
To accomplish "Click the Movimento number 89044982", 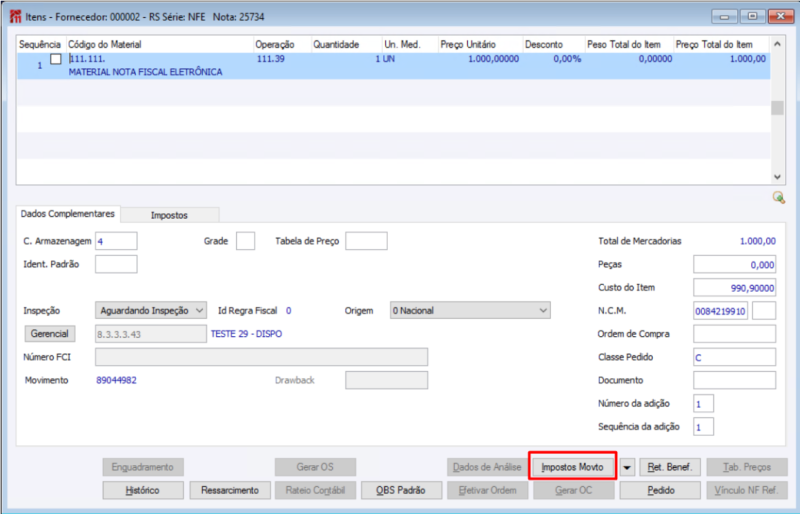I will pos(116,380).
